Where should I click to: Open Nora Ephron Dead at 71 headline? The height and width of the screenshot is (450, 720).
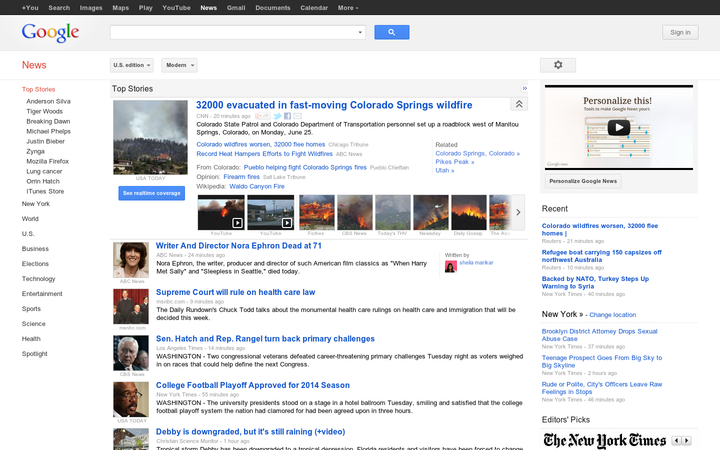238,246
